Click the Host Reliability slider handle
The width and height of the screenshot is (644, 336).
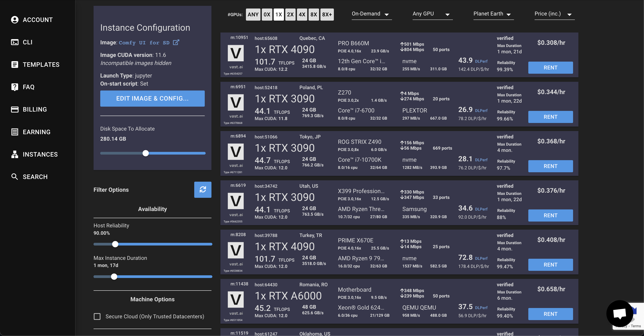point(115,244)
